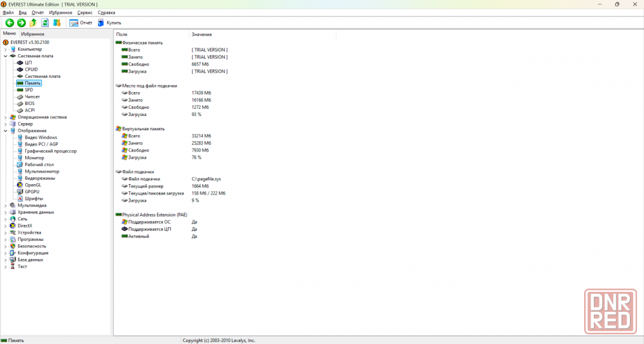Image resolution: width=644 pixels, height=344 pixels.
Task: Click the Шрифты icon
Action: click(x=20, y=198)
